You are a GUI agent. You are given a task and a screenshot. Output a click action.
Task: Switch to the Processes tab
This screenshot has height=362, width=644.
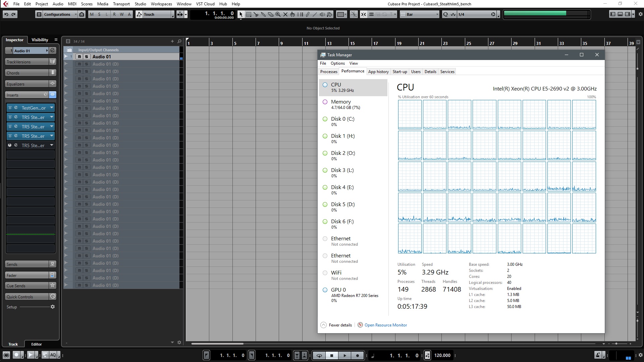pos(328,72)
